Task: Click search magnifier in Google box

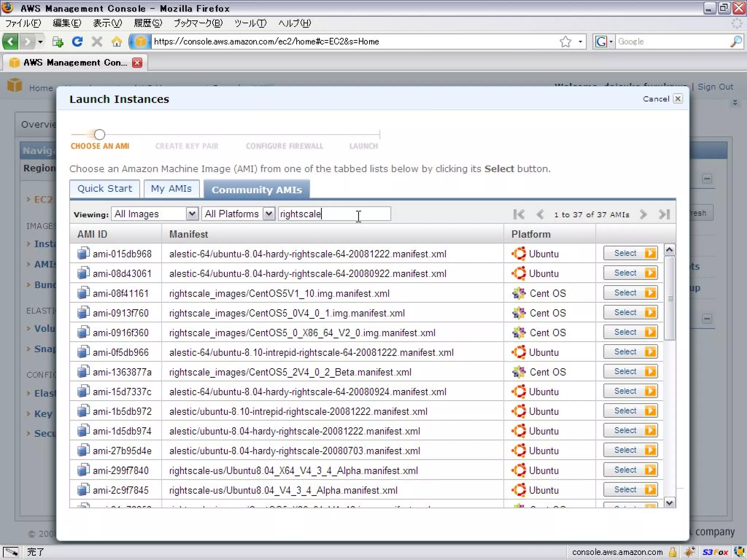Action: tap(736, 42)
